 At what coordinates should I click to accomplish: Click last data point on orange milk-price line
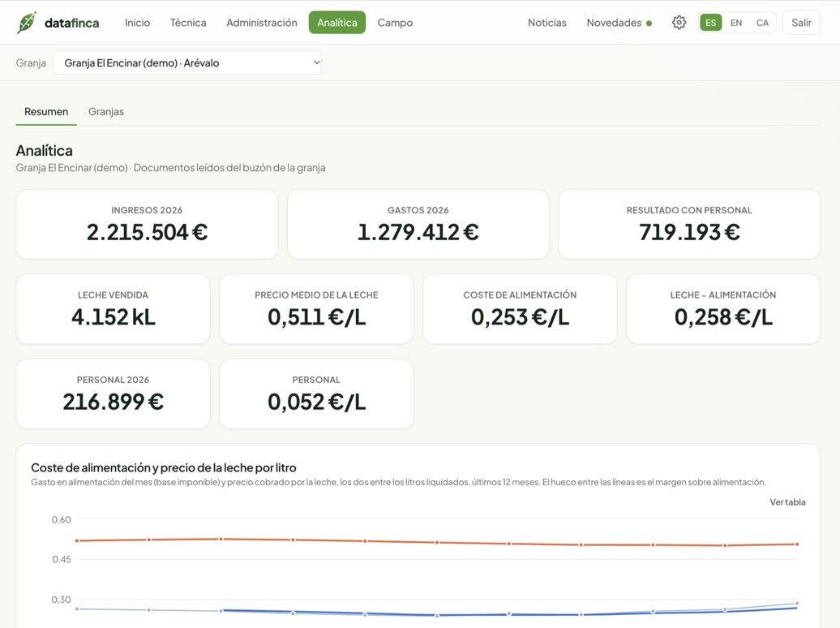(796, 544)
